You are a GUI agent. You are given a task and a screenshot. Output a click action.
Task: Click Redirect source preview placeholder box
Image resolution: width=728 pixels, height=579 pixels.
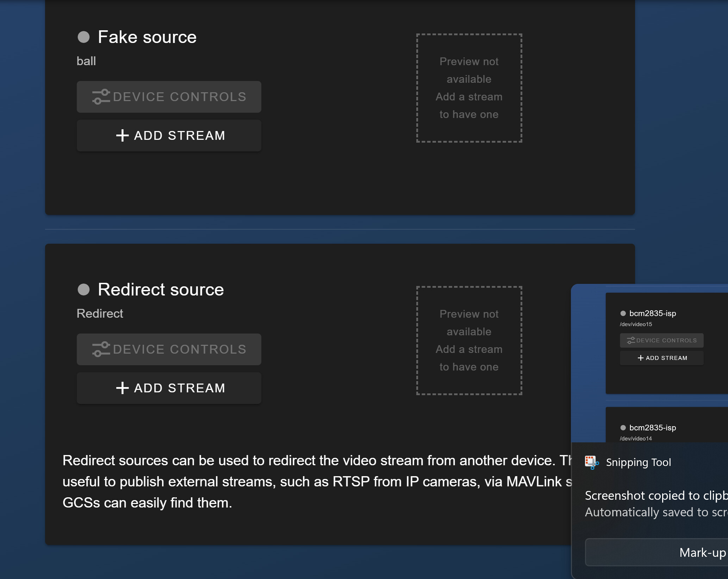tap(469, 340)
